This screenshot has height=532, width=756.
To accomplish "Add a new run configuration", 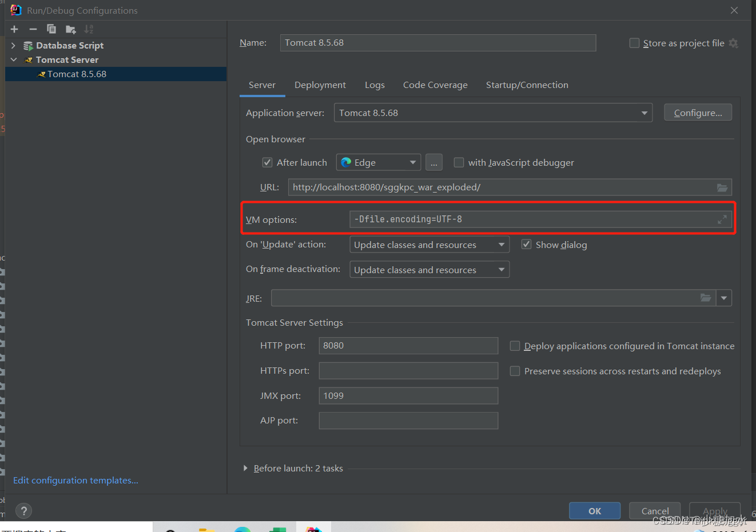I will coord(14,29).
